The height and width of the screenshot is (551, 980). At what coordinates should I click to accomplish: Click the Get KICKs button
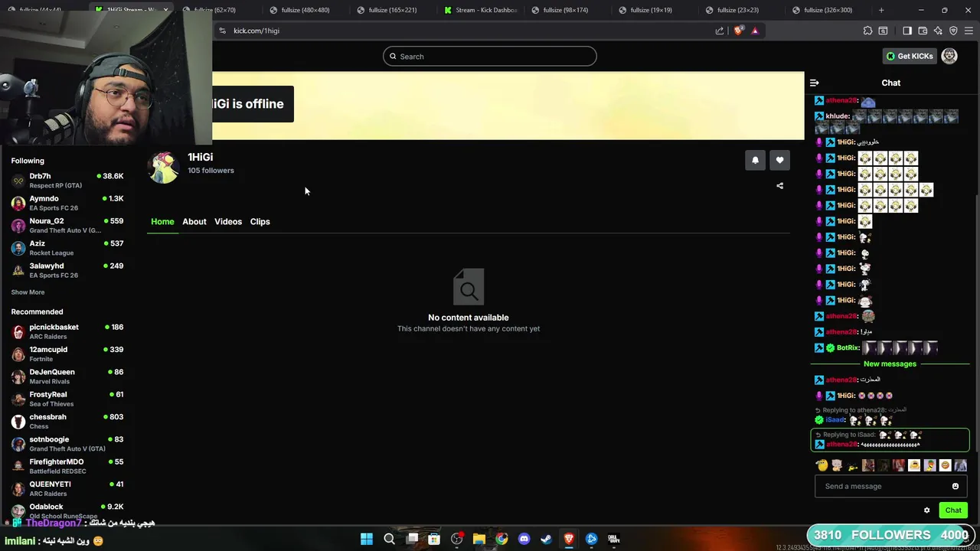[910, 56]
